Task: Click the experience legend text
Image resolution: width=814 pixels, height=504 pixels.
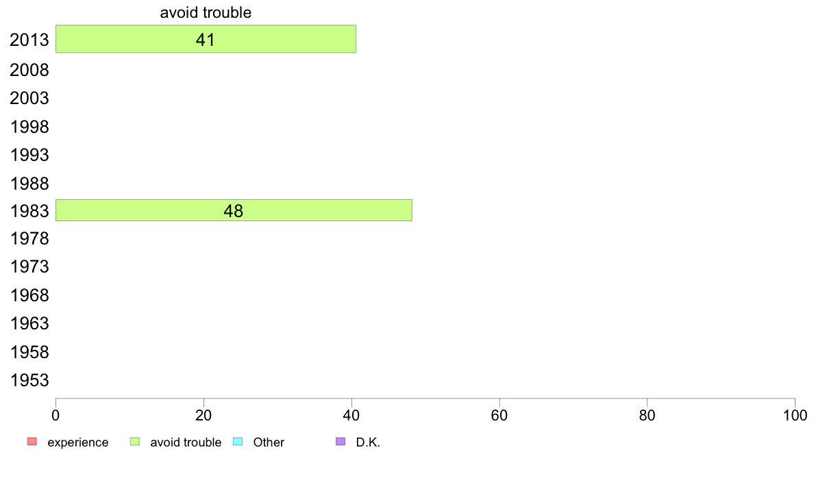Action: (78, 443)
